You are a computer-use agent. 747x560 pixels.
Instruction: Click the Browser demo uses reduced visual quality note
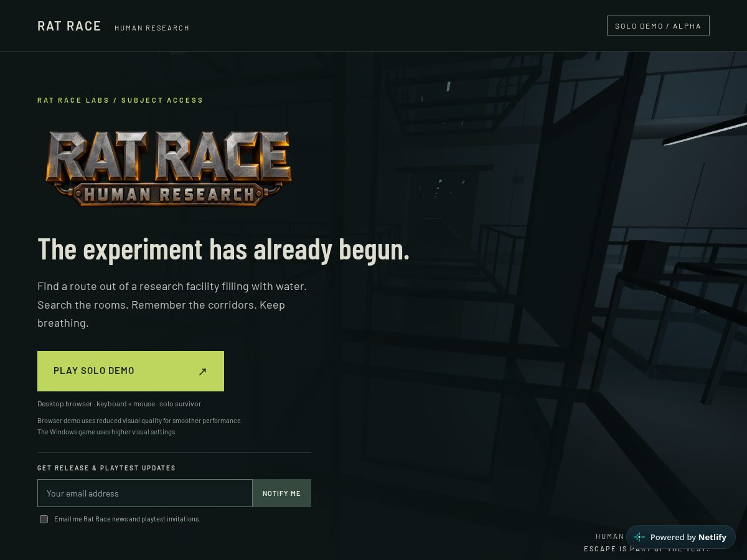[139, 421]
